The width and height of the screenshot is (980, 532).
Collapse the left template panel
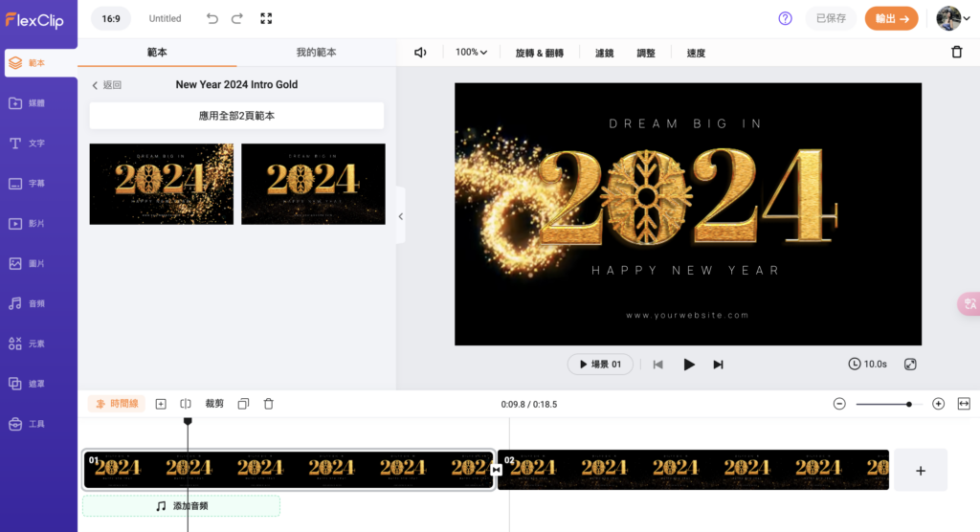(x=401, y=216)
